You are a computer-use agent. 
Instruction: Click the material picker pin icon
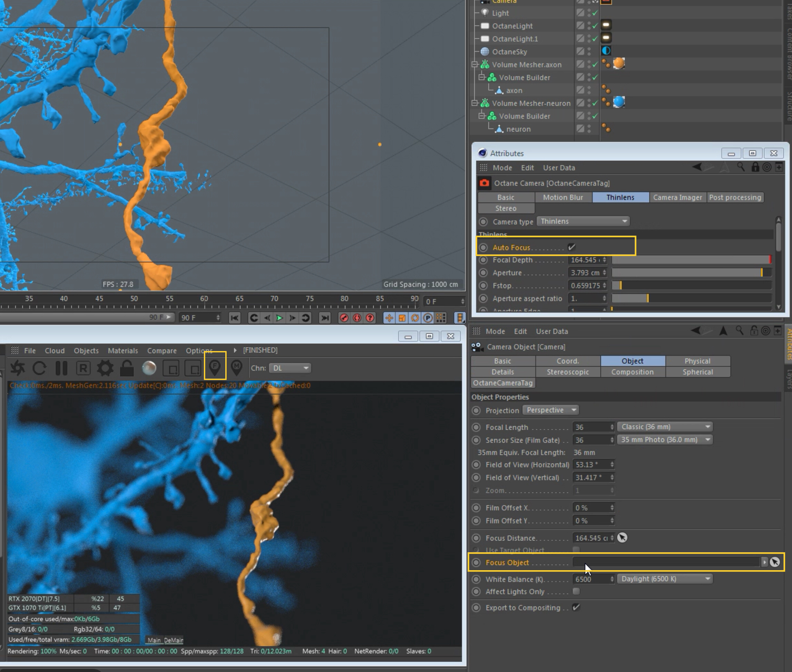click(x=236, y=367)
